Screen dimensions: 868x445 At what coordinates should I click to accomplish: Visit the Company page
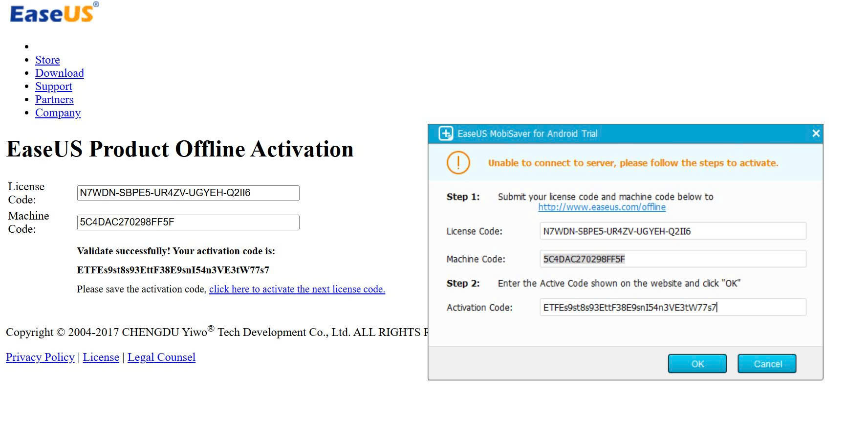(x=58, y=113)
